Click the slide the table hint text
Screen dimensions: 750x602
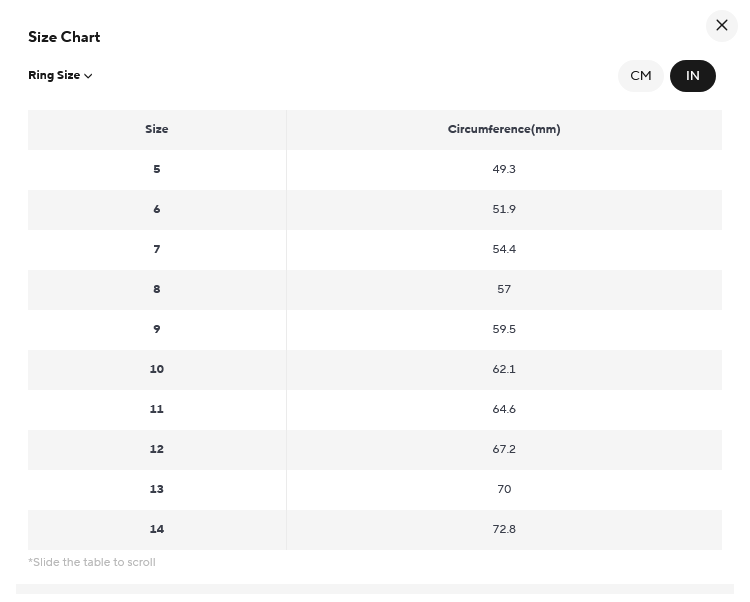click(92, 562)
